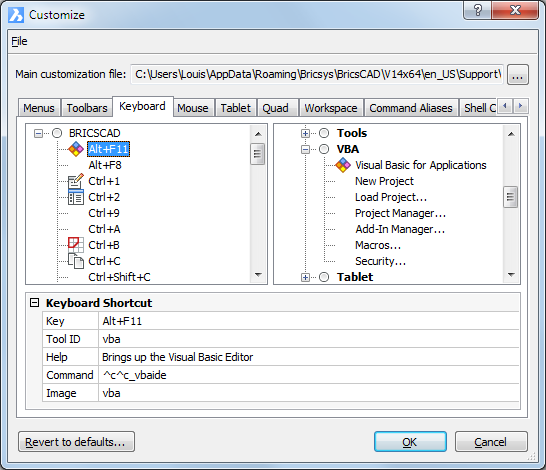Screen dimensions: 546x470
Task: Click the Revert to defaults button
Action: pyautogui.click(x=76, y=442)
